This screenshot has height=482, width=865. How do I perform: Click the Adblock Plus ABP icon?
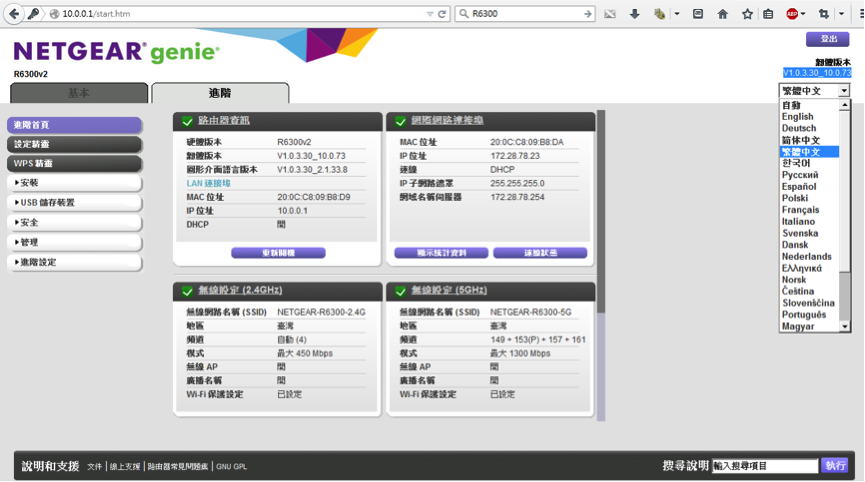(792, 14)
